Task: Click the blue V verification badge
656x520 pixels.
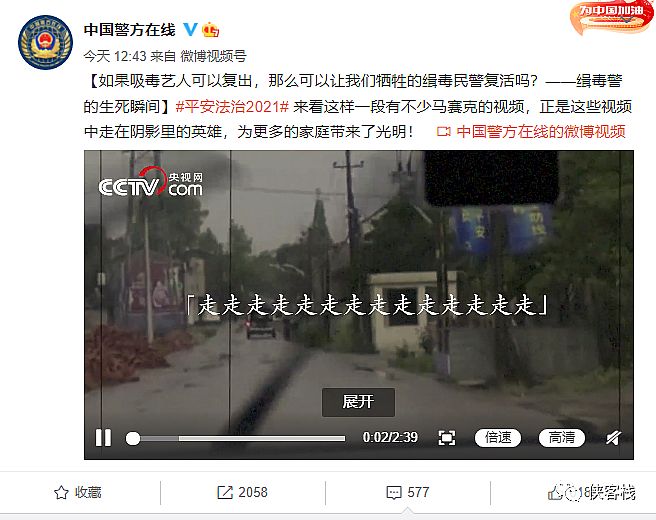Action: pos(190,29)
